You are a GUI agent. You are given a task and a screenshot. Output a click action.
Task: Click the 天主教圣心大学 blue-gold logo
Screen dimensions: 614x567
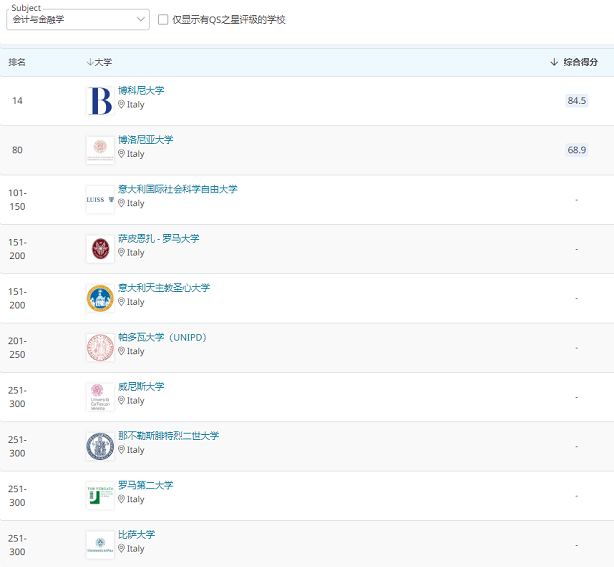[x=100, y=298]
